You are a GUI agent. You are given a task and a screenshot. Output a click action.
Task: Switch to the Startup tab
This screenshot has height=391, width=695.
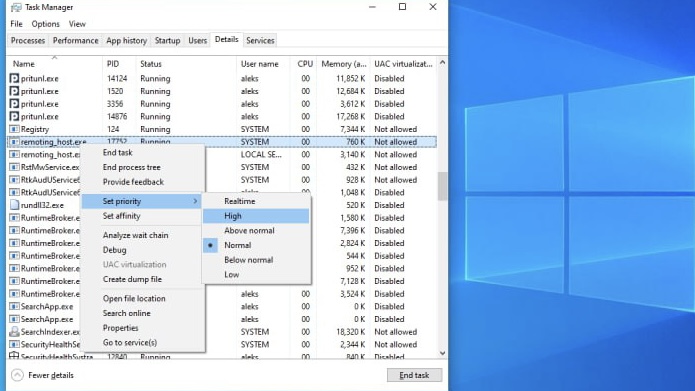[167, 40]
